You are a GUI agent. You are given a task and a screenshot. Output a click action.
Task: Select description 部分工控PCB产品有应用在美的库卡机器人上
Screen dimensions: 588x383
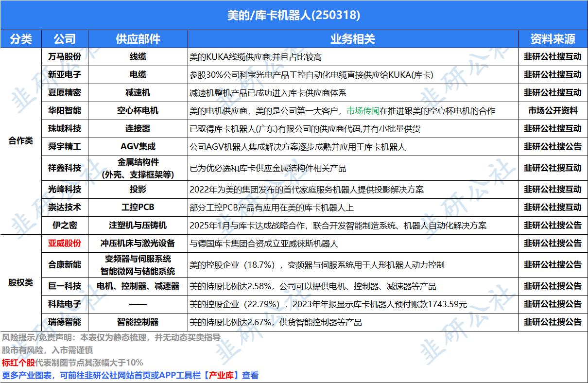click(271, 208)
